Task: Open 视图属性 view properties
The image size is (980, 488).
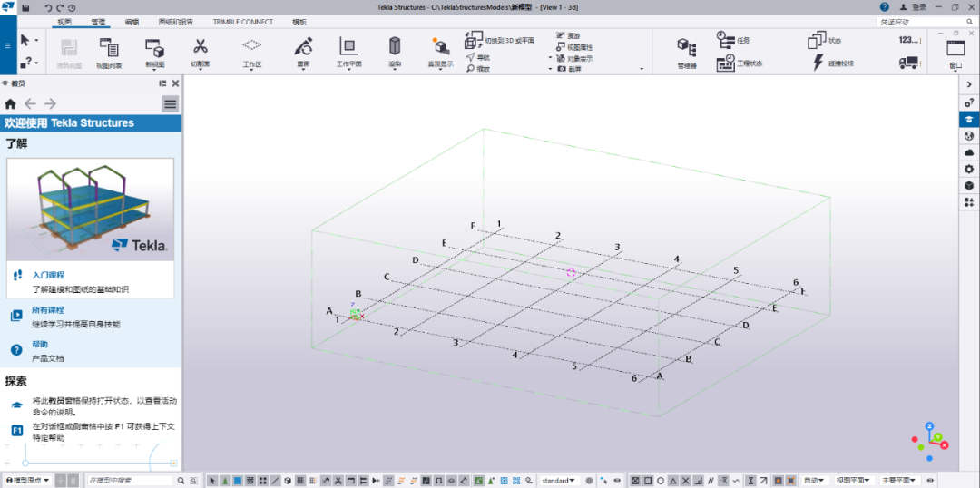Action: coord(573,47)
